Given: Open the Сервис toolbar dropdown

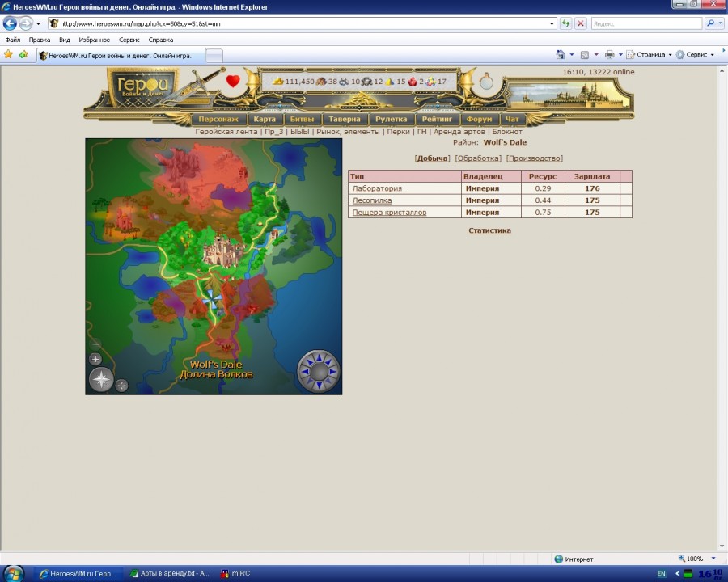Looking at the screenshot, I should click(x=695, y=55).
